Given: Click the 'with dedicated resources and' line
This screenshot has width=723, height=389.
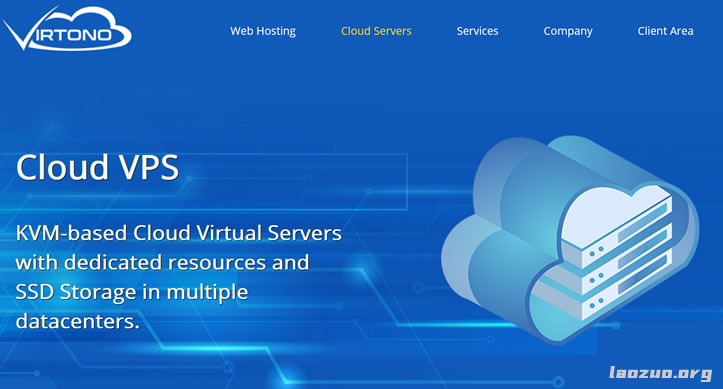Looking at the screenshot, I should pyautogui.click(x=162, y=262).
